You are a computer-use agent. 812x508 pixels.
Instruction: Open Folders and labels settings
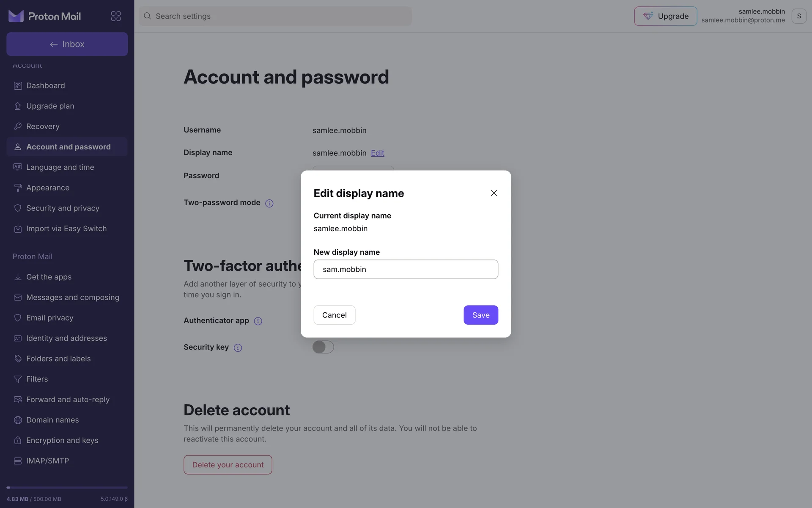point(58,359)
